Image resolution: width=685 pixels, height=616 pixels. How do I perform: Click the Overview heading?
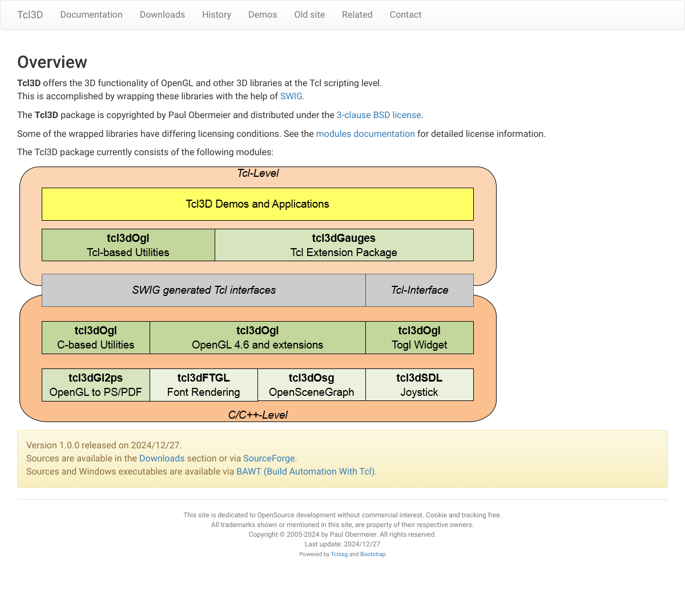tap(52, 62)
